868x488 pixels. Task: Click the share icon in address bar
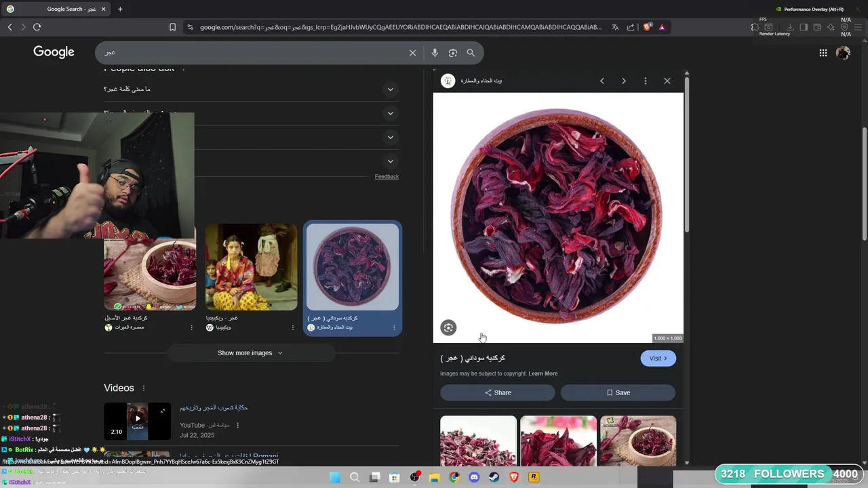point(631,27)
